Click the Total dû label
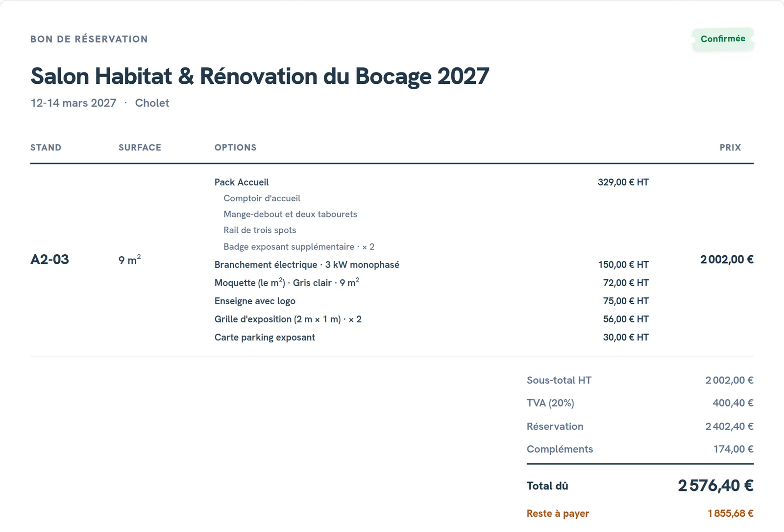Screen dimensions: 784x532 pos(547,486)
